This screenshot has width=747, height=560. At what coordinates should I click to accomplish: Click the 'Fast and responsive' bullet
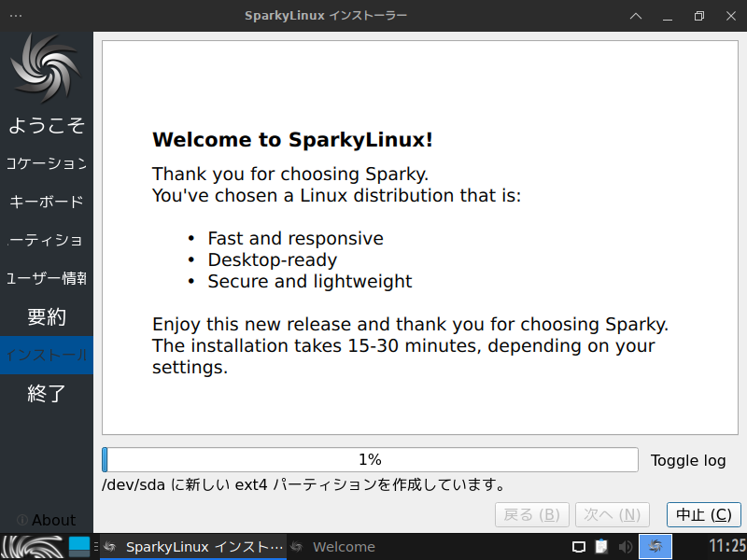(x=295, y=238)
